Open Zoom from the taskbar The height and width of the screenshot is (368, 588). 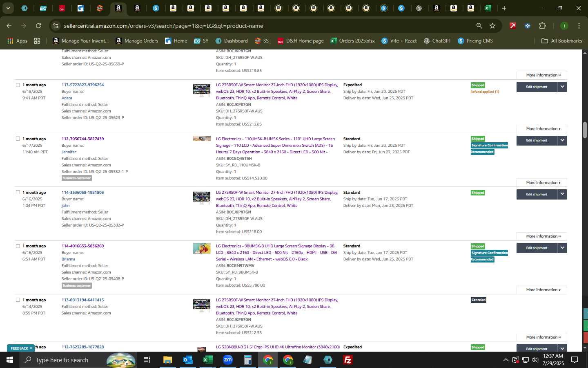tap(227, 360)
